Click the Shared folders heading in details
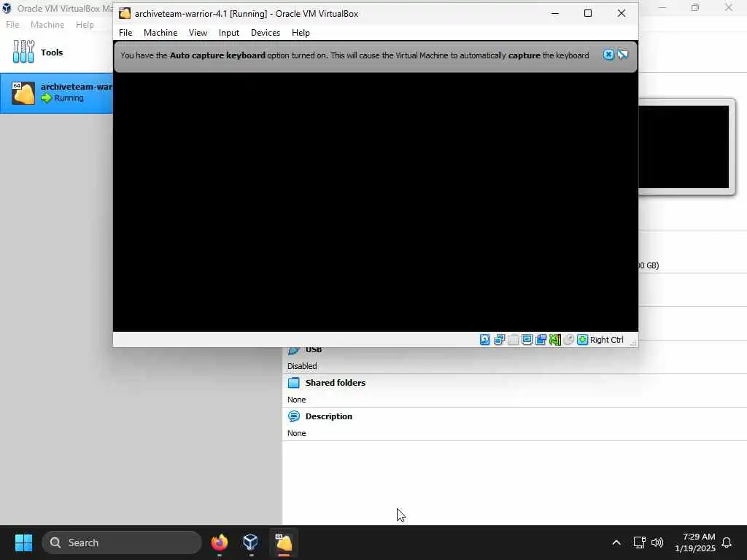747x560 pixels. [x=336, y=383]
